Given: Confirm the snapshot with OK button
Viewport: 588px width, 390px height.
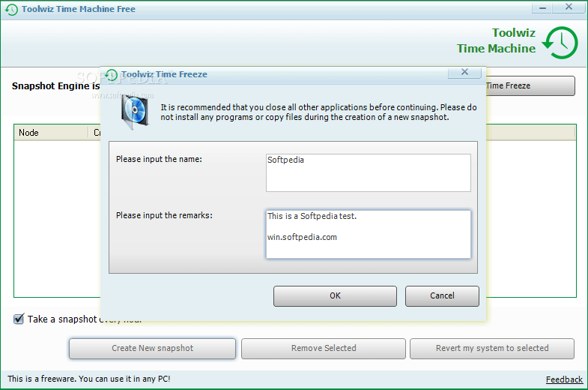Looking at the screenshot, I should (x=335, y=295).
